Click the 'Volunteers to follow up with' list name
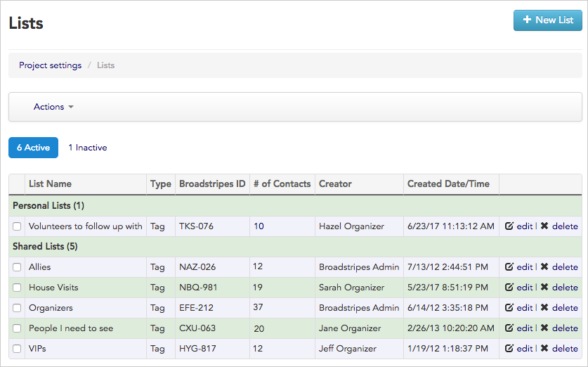Screen dimensions: 588x367 point(86,226)
